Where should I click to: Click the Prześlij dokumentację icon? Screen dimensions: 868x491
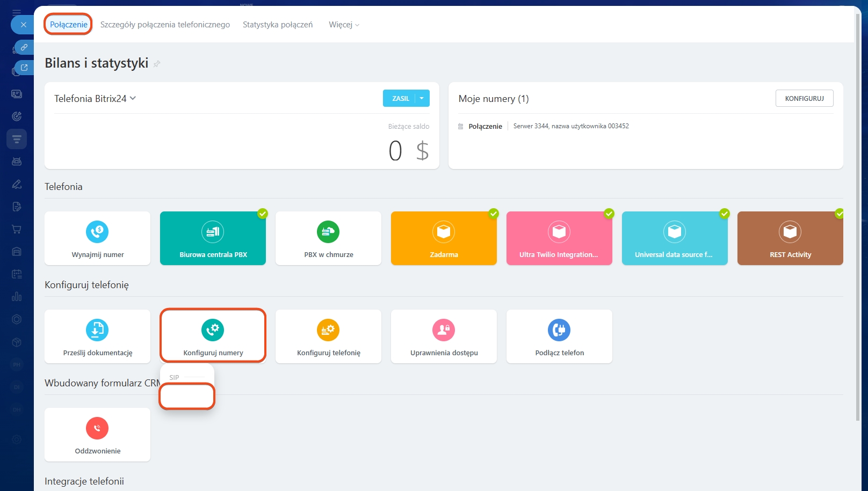coord(97,330)
